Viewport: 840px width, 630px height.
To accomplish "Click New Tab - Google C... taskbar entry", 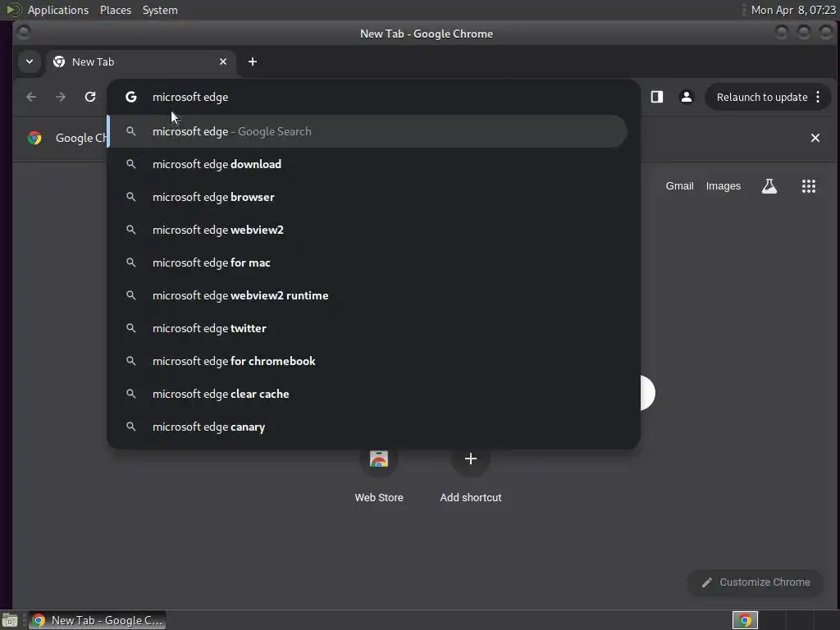I will pos(97,620).
